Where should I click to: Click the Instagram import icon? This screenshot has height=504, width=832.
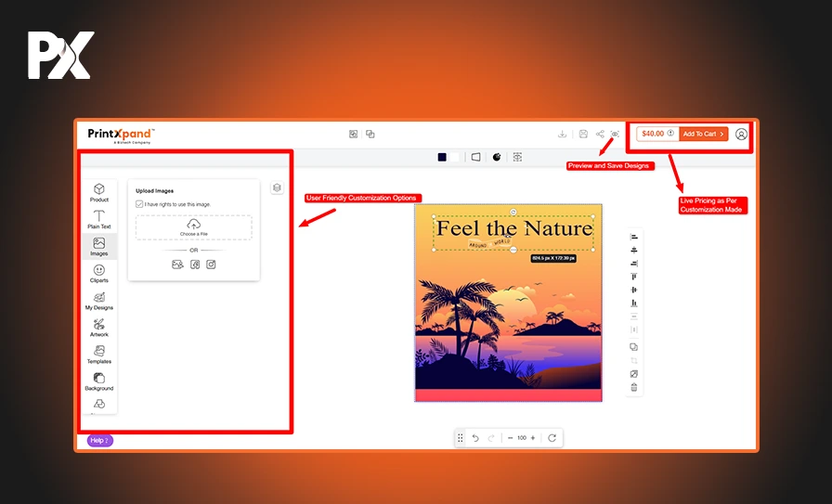(x=211, y=265)
